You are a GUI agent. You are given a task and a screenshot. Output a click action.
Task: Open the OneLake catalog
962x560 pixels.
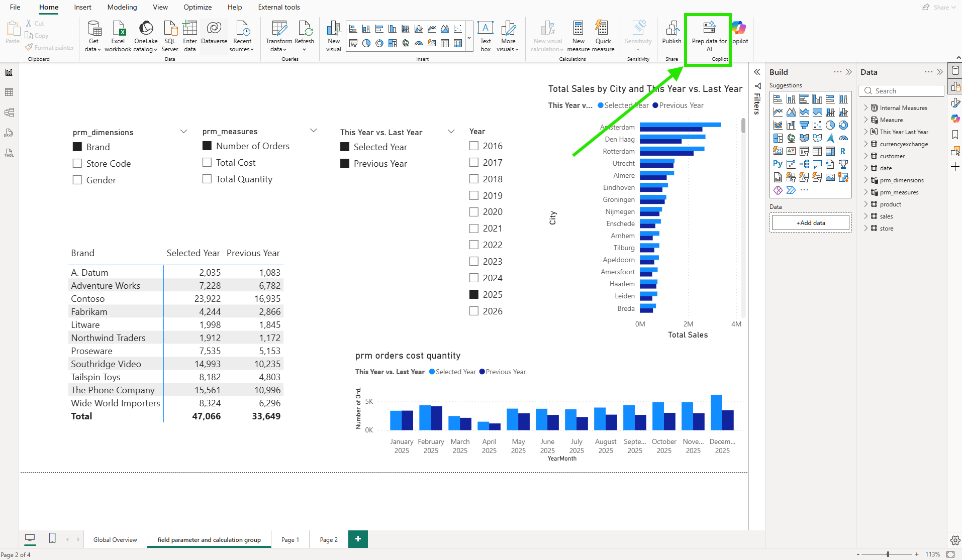pyautogui.click(x=146, y=36)
